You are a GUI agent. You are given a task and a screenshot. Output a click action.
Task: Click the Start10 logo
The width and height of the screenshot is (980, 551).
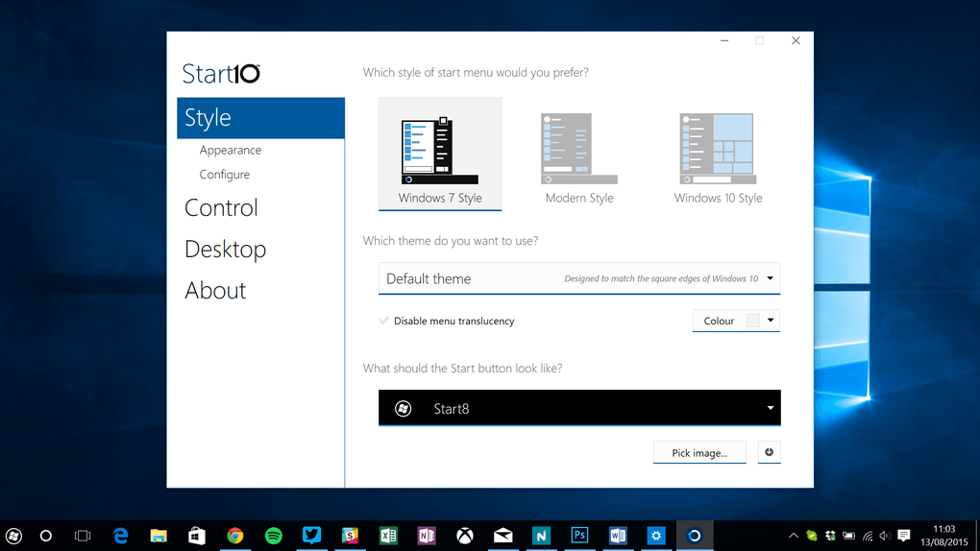coord(221,73)
